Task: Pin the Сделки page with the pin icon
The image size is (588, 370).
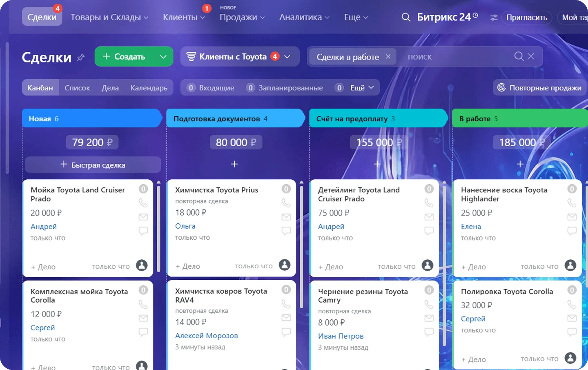Action: (81, 57)
